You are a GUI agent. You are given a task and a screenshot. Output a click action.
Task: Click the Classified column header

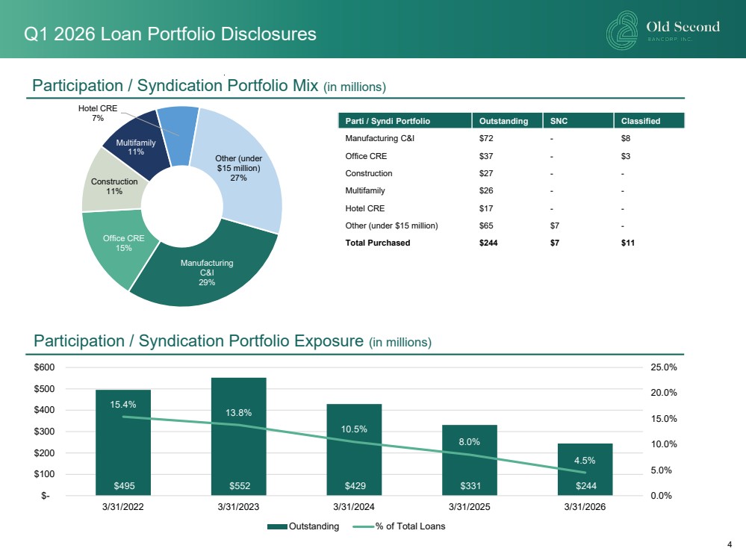[x=649, y=121]
